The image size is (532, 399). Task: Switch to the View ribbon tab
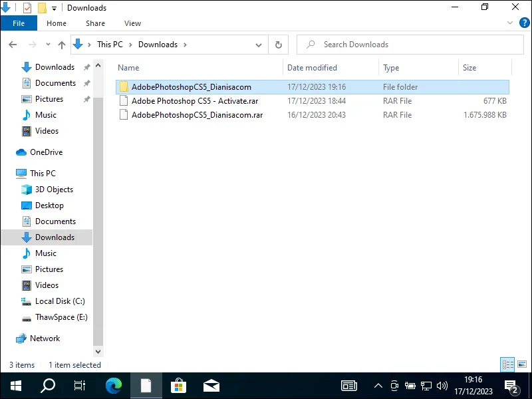(132, 23)
